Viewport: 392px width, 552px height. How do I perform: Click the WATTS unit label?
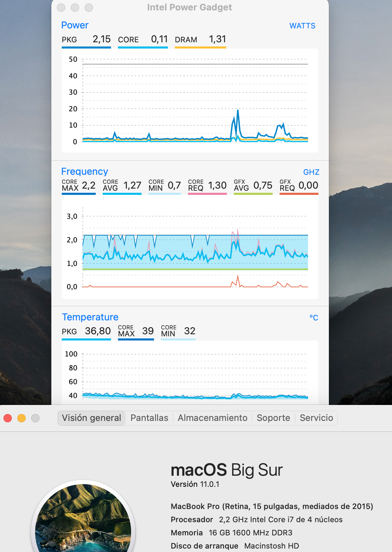tap(302, 26)
